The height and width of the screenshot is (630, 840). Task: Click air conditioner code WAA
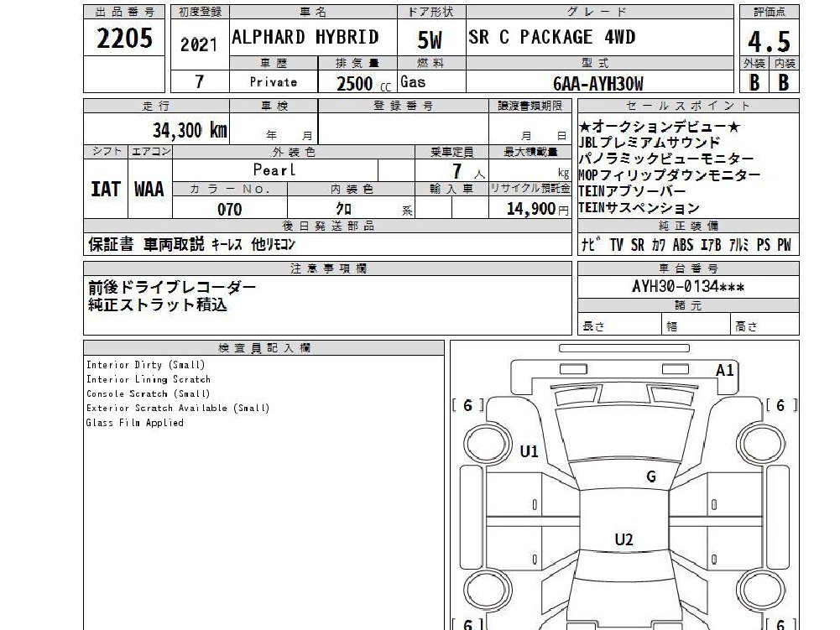(149, 189)
